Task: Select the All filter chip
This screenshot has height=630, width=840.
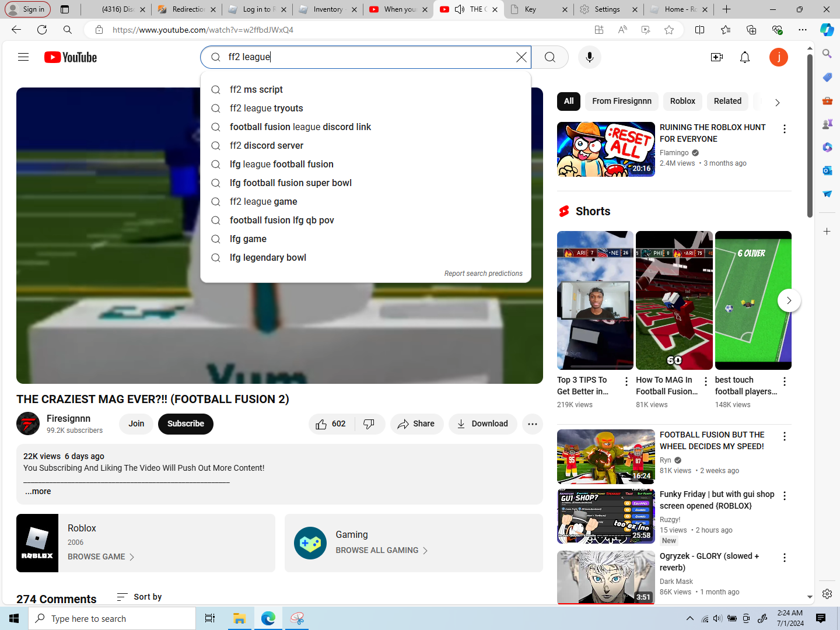Action: 569,101
